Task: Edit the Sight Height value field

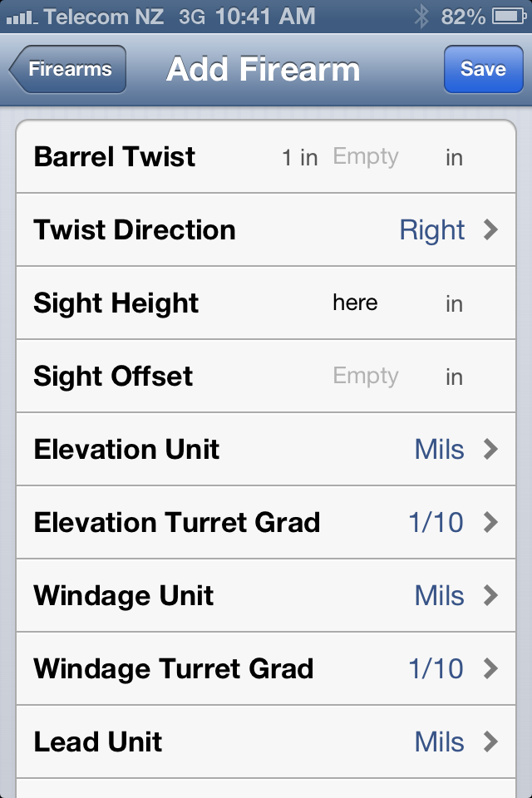Action: click(x=355, y=303)
